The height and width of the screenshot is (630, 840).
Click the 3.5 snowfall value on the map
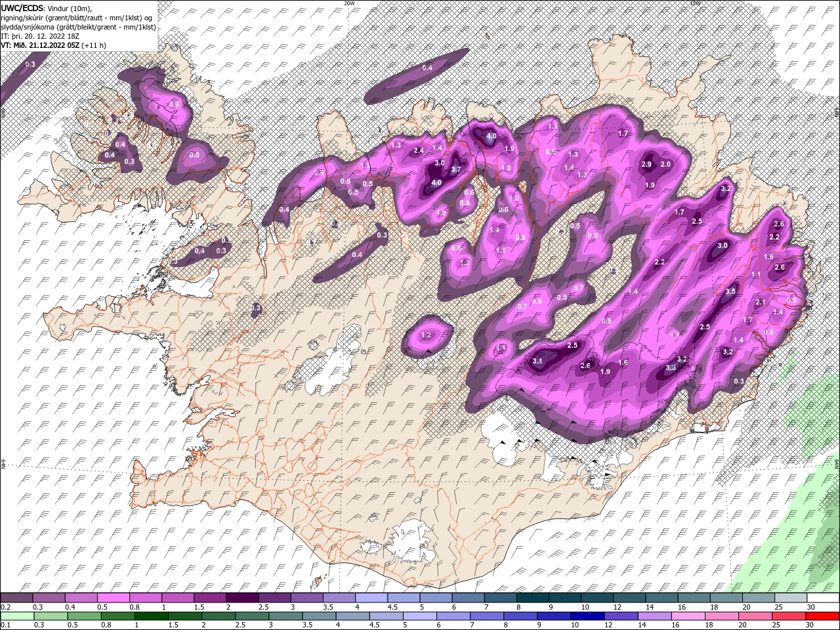pos(730,291)
